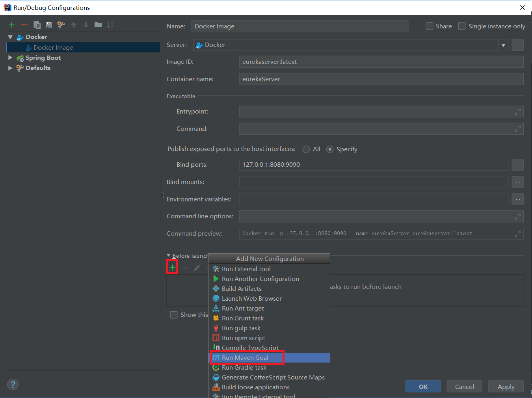
Task: Tick the Show this page checkbox
Action: (x=174, y=315)
